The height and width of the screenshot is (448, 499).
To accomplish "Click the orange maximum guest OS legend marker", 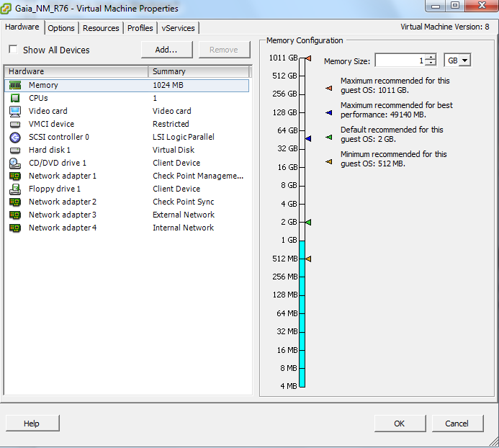I will 329,88.
